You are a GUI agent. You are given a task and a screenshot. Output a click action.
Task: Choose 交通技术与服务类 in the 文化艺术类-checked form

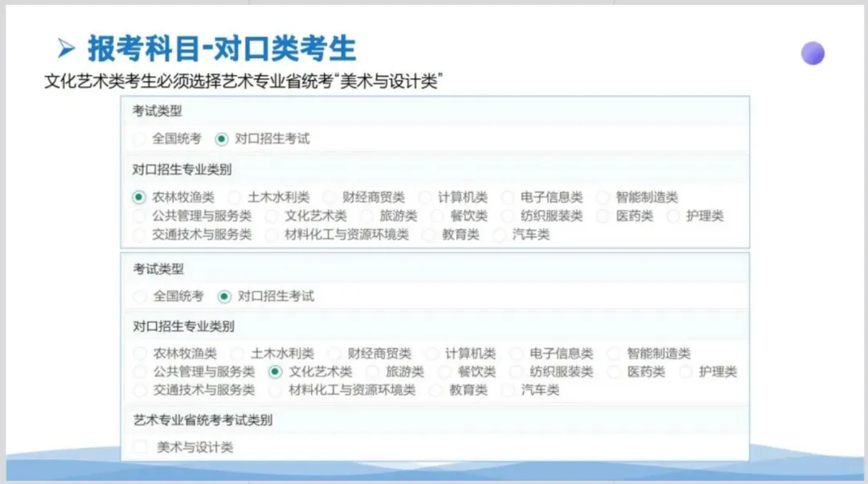click(x=140, y=391)
